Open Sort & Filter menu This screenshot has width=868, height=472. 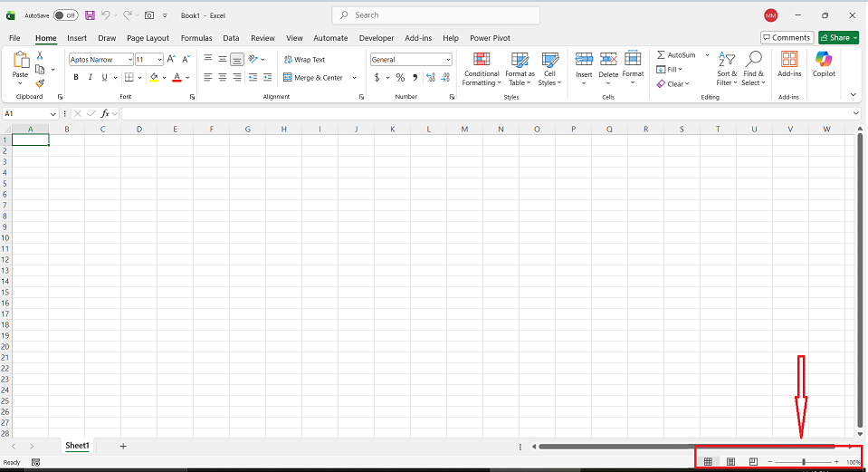click(726, 69)
